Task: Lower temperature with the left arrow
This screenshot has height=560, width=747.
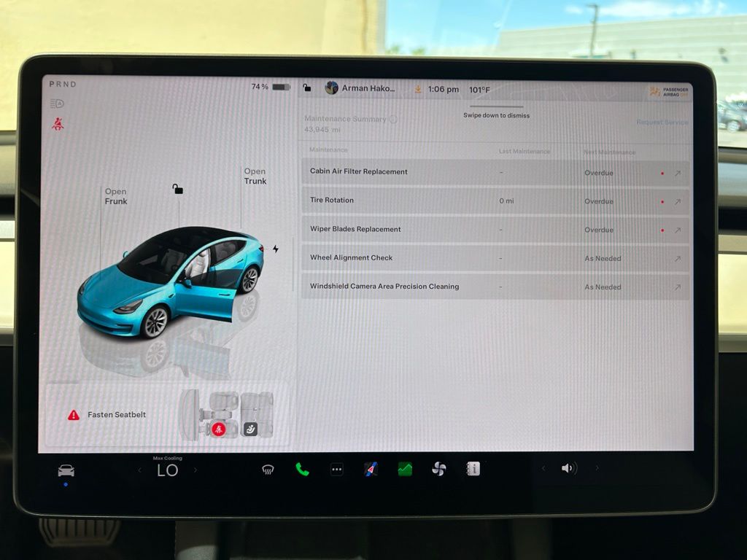Action: [139, 470]
